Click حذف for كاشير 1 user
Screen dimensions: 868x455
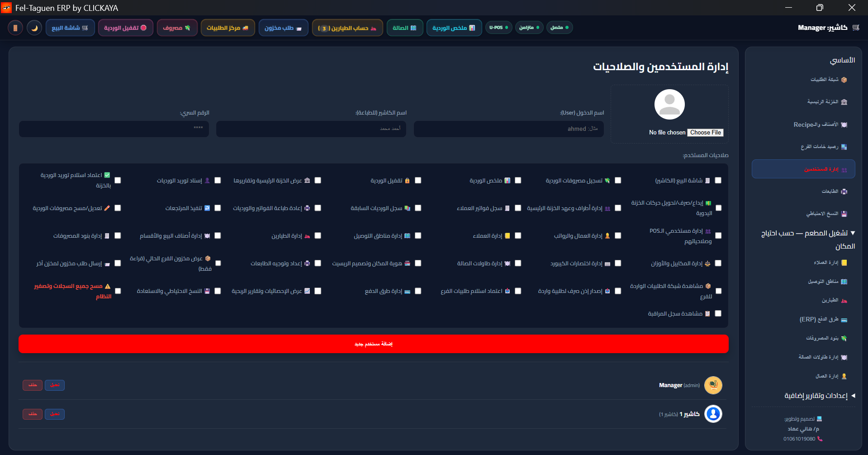pos(33,414)
